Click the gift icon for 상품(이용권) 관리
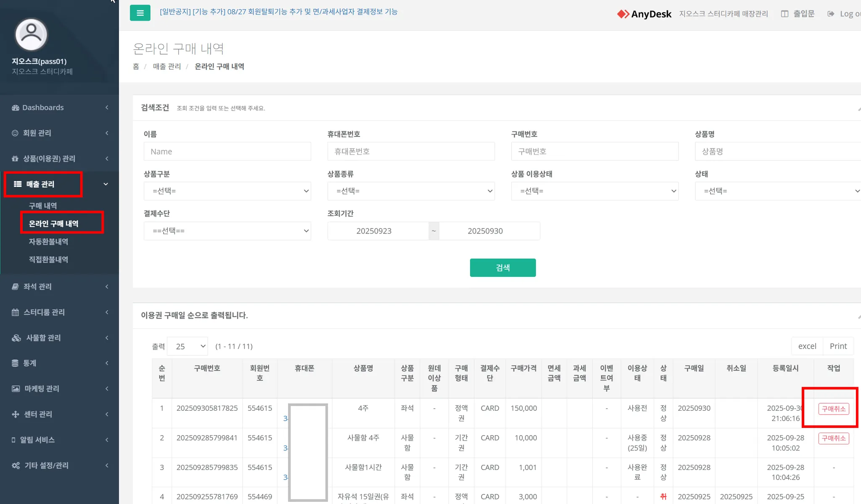The width and height of the screenshot is (861, 504). (15, 159)
